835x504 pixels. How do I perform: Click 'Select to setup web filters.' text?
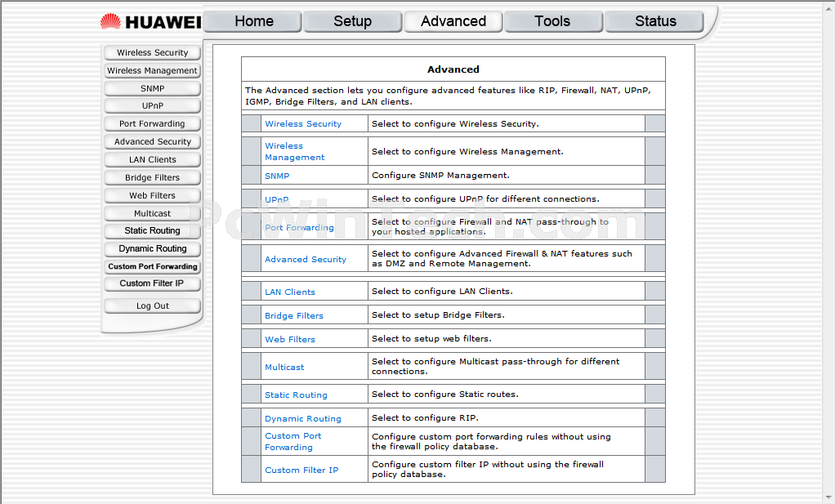(431, 338)
